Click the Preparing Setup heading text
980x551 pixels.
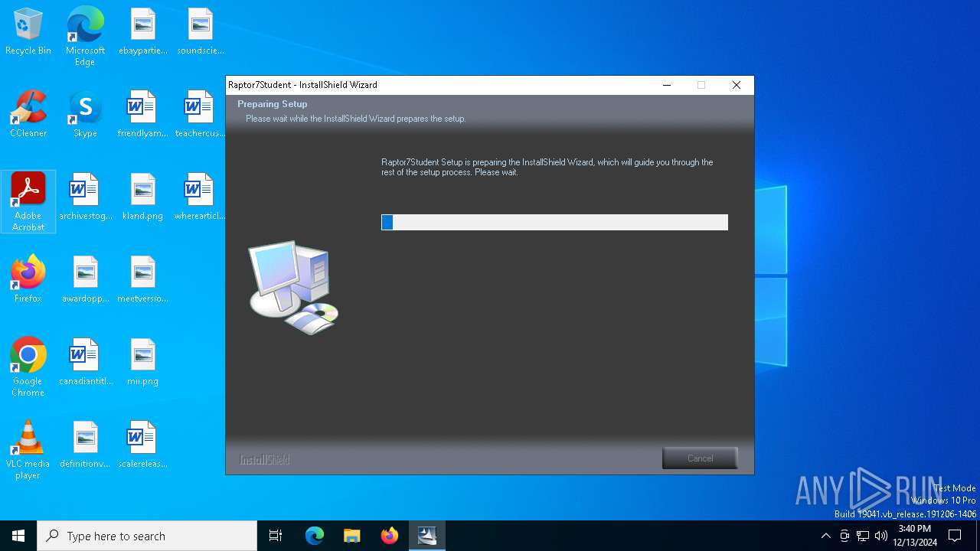272,104
